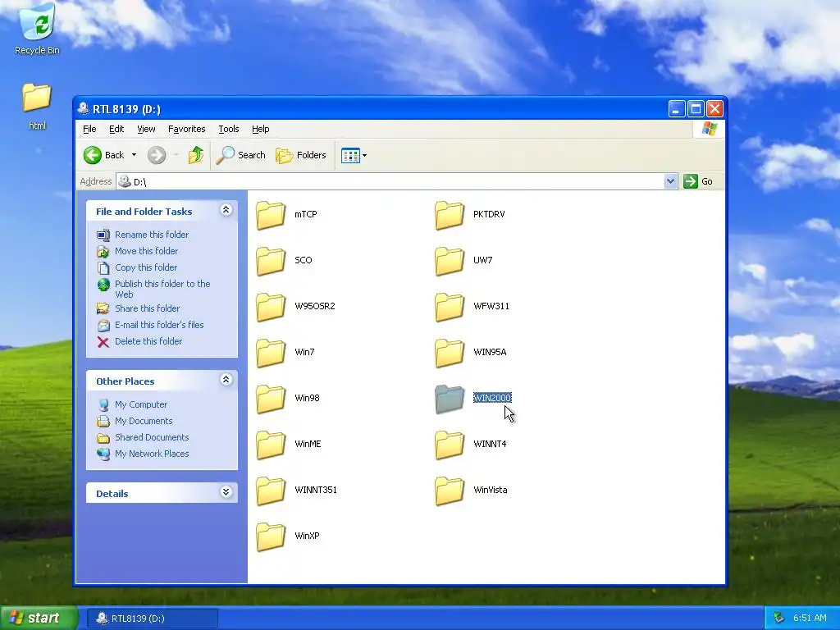
Task: Expand the Details panel
Action: pyautogui.click(x=226, y=492)
